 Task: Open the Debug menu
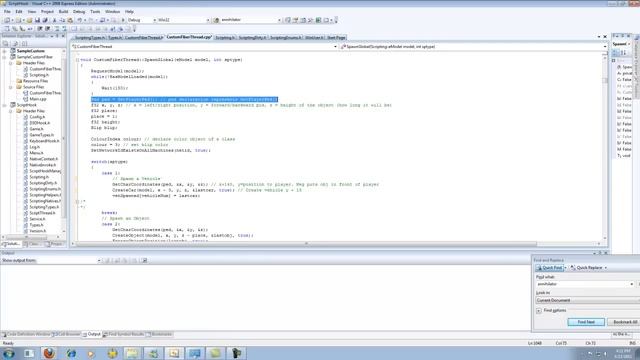79,12
